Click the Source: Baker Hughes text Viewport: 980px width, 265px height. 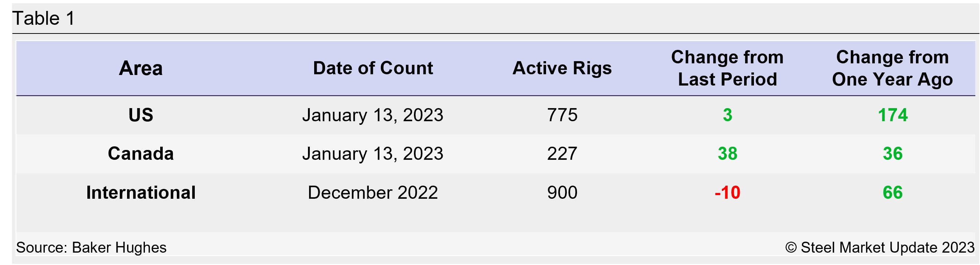pos(91,248)
